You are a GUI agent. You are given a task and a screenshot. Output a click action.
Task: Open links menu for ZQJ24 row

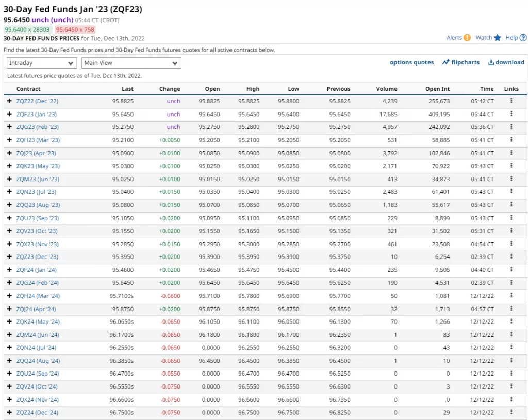click(x=511, y=309)
